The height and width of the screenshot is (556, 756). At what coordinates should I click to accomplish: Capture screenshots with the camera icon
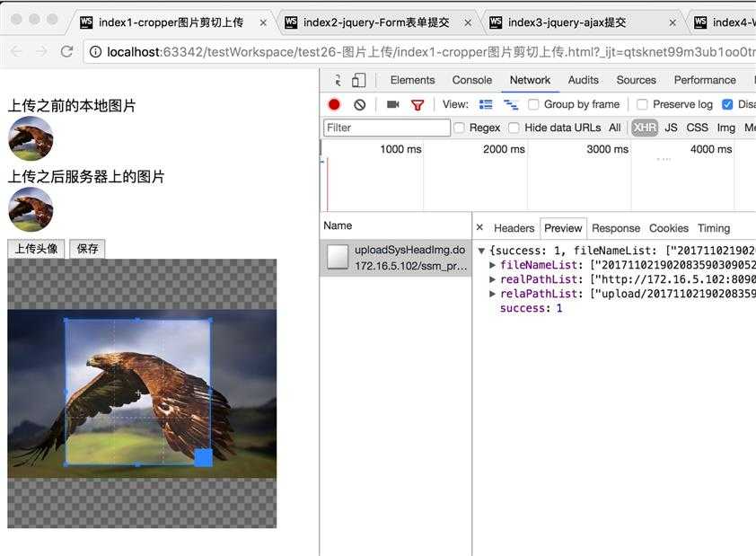click(393, 104)
